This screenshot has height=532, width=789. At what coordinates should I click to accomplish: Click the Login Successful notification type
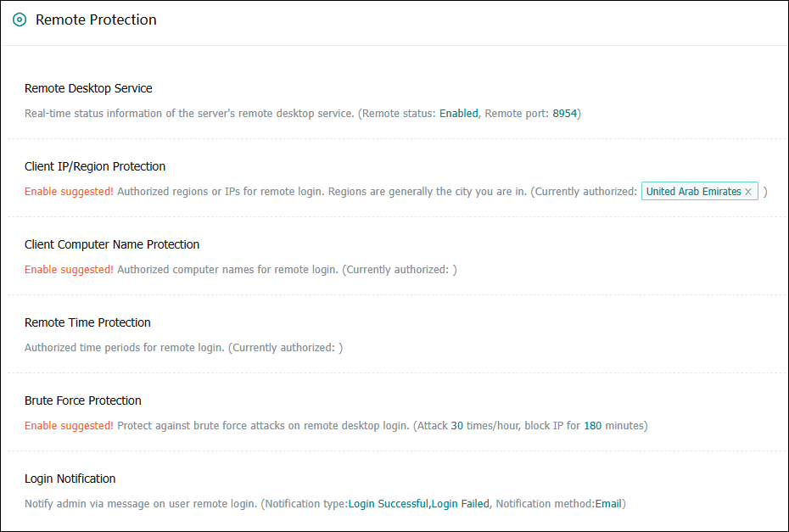[388, 503]
